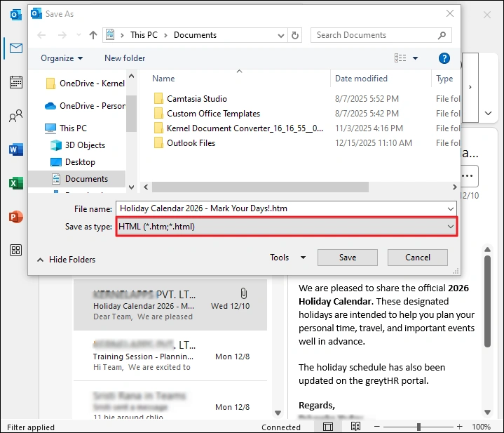
Task: Close the Save As dialog
Action: [450, 13]
